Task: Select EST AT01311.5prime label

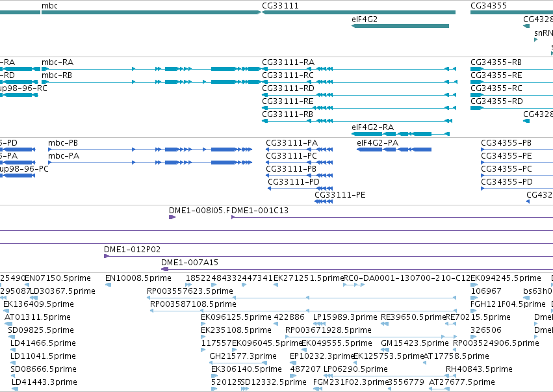Action: (38, 317)
